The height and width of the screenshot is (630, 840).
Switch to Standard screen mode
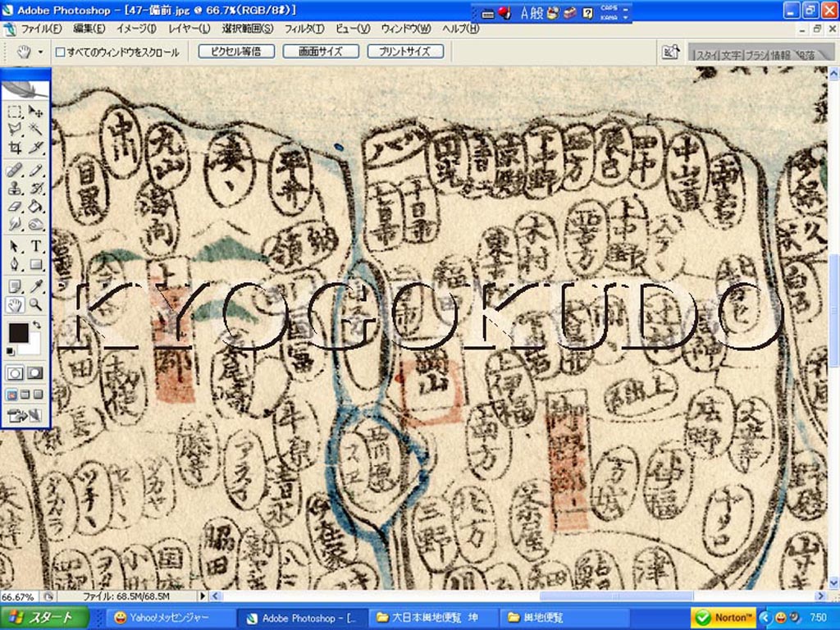click(11, 395)
